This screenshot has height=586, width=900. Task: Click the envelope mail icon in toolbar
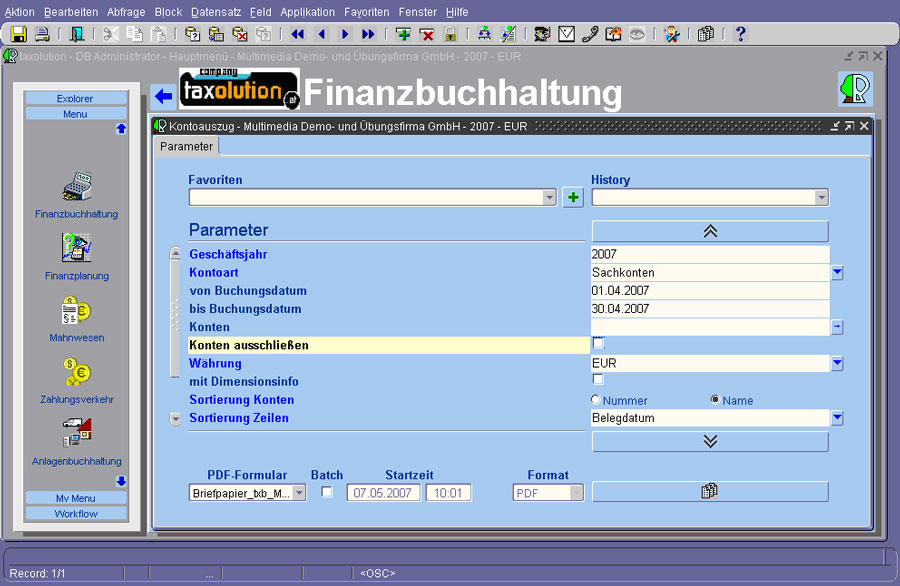click(x=567, y=34)
